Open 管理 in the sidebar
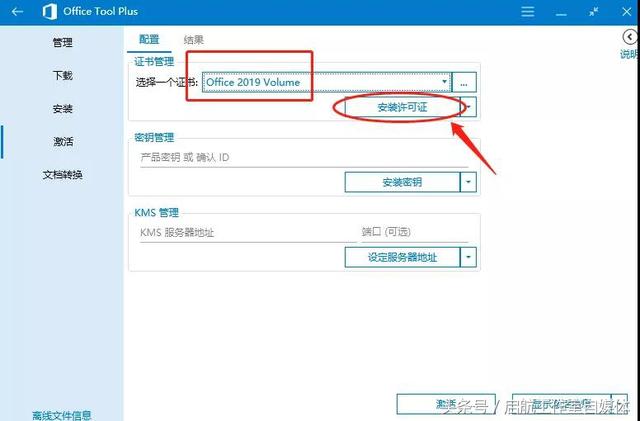This screenshot has width=640, height=421. tap(62, 42)
